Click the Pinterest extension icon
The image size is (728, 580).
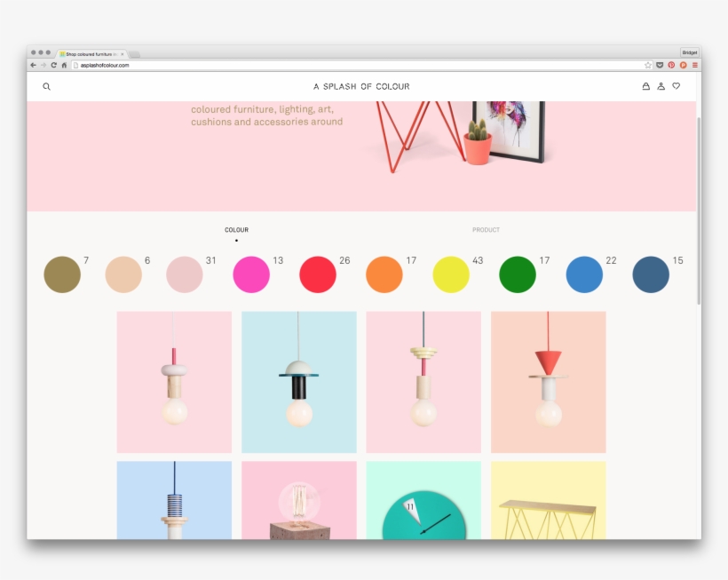pos(671,65)
